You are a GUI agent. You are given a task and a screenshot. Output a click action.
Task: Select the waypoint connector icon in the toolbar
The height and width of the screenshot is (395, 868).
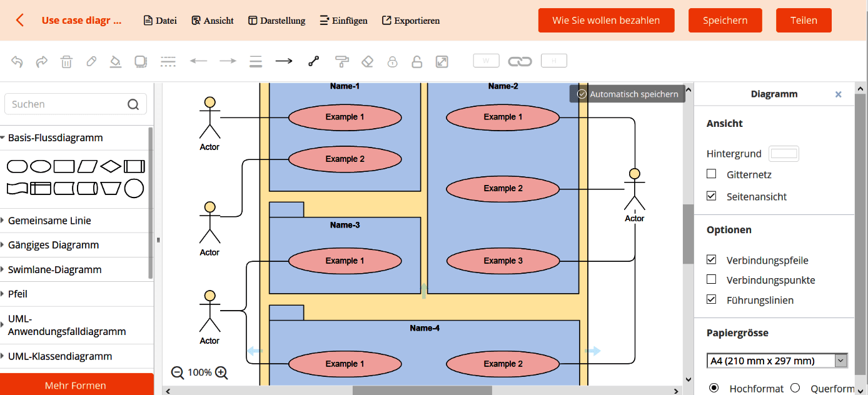[x=313, y=61]
